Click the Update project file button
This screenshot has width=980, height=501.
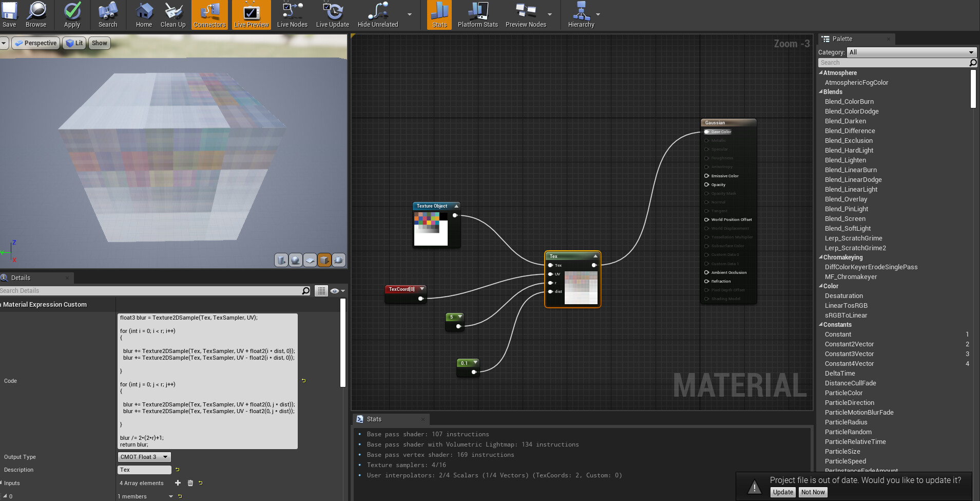tap(783, 492)
